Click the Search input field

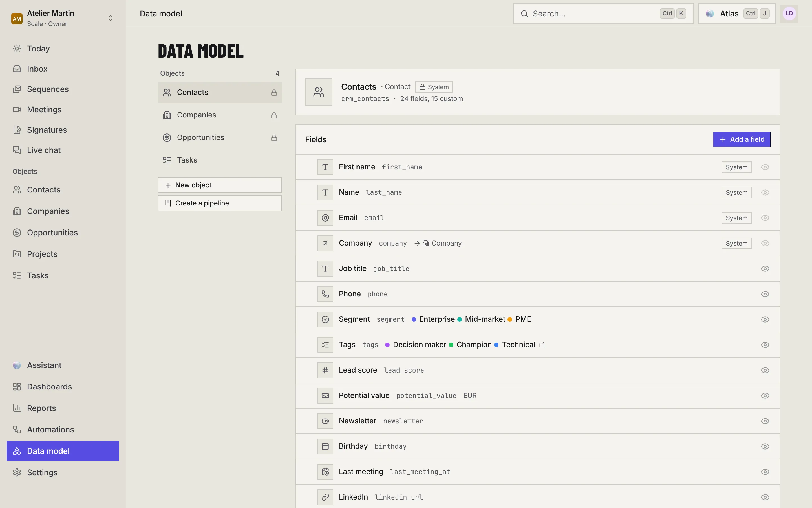603,14
